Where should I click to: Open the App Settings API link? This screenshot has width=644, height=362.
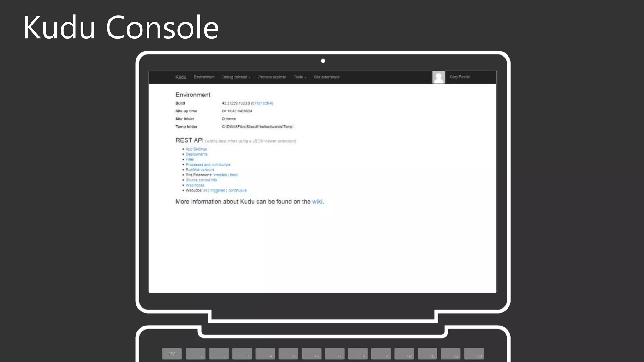[x=196, y=149]
